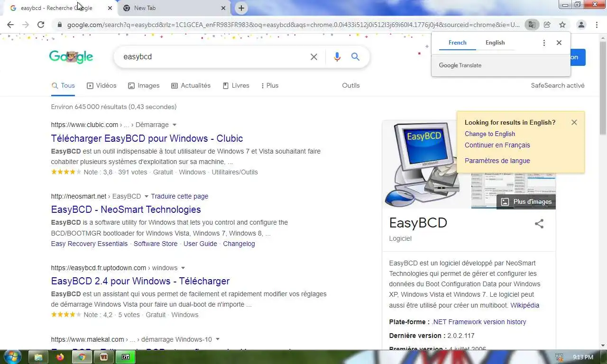The height and width of the screenshot is (364, 607).
Task: Open the 7z taskbar application
Action: point(126,357)
